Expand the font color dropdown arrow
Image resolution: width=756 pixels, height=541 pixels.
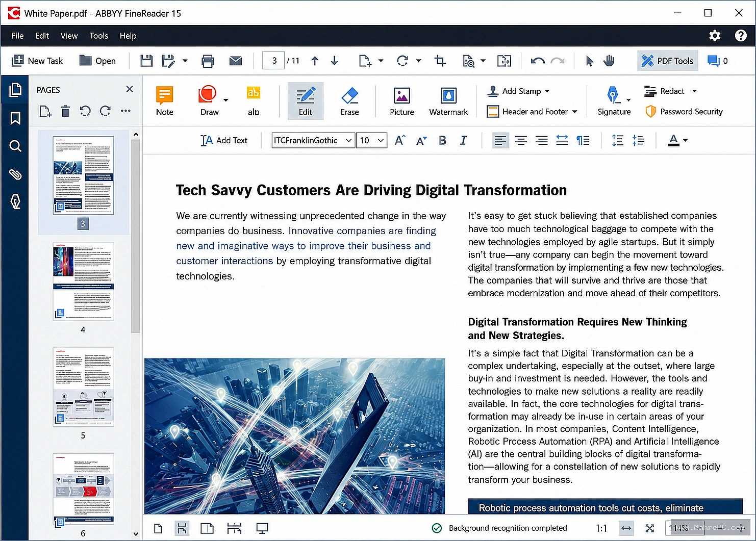pos(685,140)
